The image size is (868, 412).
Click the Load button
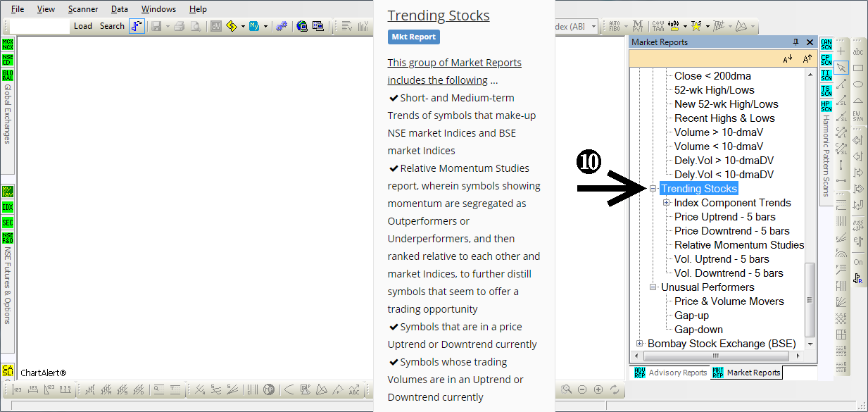(83, 26)
